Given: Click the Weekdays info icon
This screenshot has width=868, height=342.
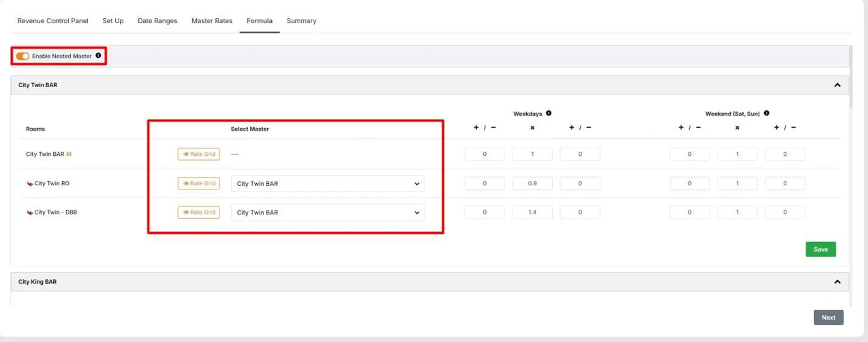Looking at the screenshot, I should pyautogui.click(x=548, y=113).
